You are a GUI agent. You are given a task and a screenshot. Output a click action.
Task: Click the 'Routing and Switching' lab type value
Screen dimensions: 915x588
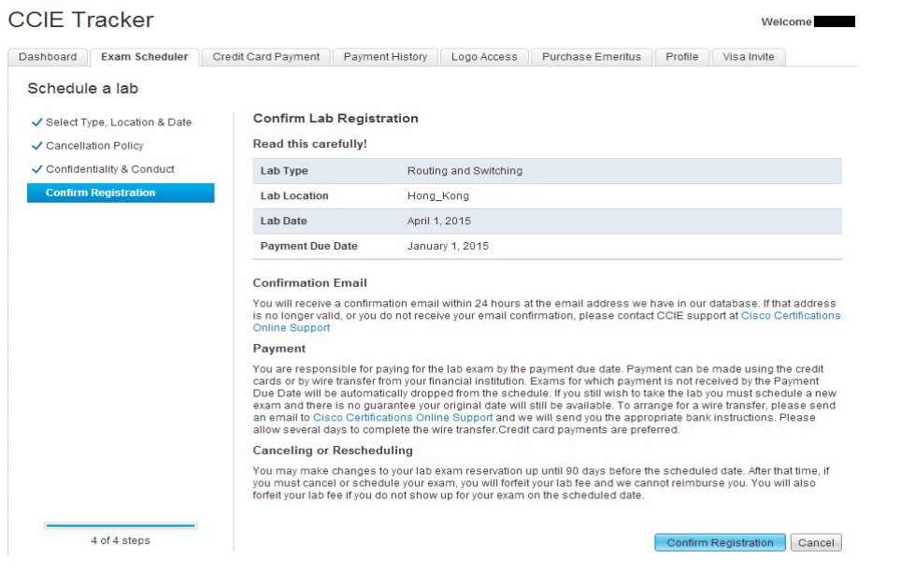click(x=465, y=170)
